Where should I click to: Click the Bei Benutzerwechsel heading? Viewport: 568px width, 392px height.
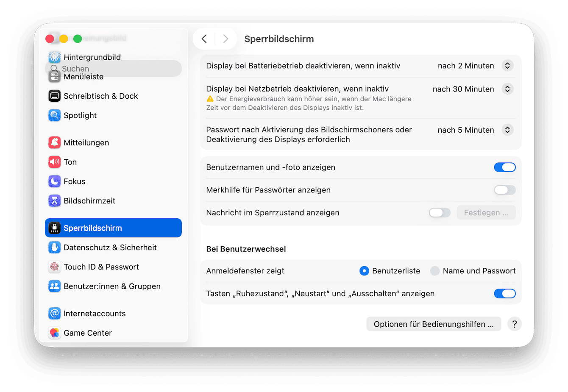(246, 249)
